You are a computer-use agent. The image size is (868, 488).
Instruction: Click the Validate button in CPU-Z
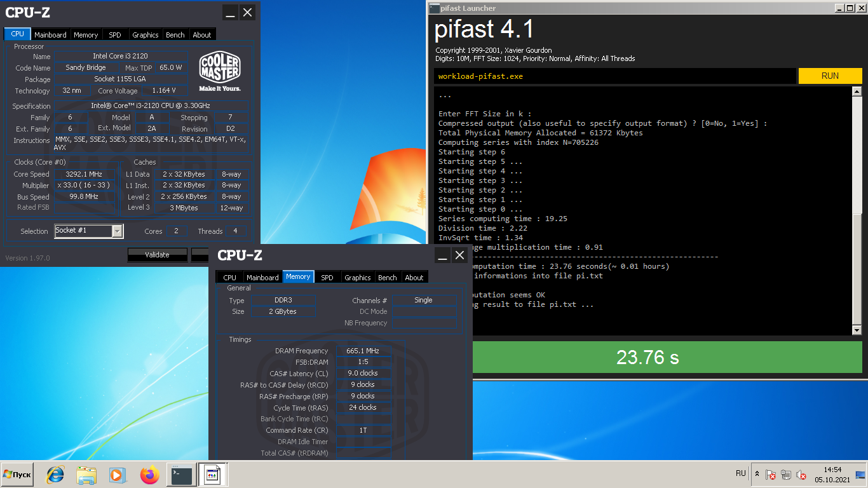pos(157,255)
